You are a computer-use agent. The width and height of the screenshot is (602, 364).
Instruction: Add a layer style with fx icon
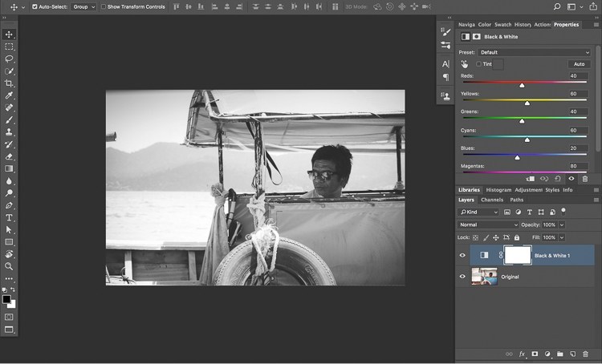tap(522, 354)
